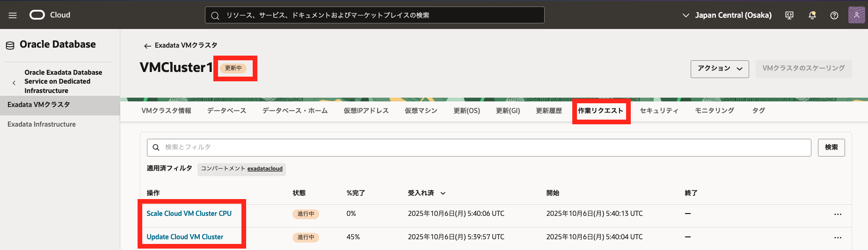868x250 pixels.
Task: Open the アクション dropdown
Action: click(x=719, y=69)
